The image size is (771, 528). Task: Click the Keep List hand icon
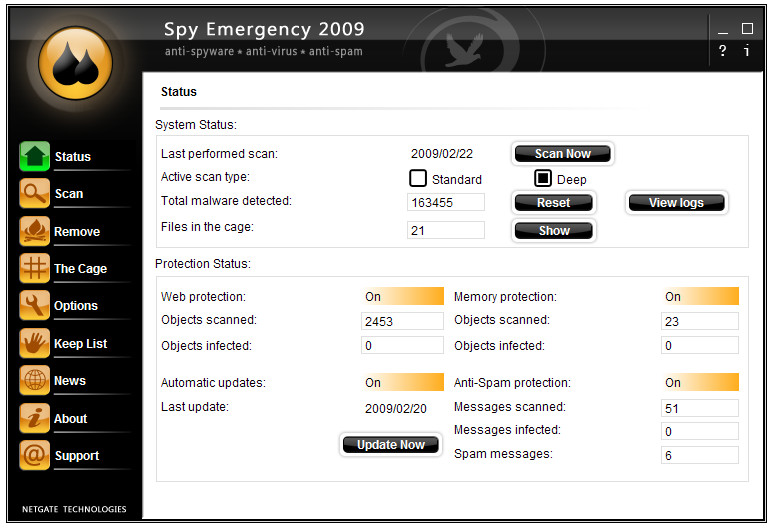pyautogui.click(x=34, y=343)
